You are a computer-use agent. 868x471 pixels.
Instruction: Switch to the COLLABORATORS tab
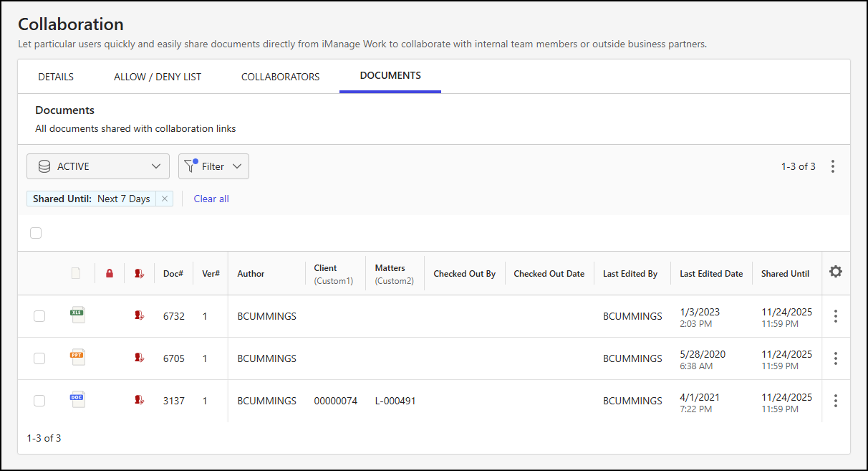[x=280, y=76]
